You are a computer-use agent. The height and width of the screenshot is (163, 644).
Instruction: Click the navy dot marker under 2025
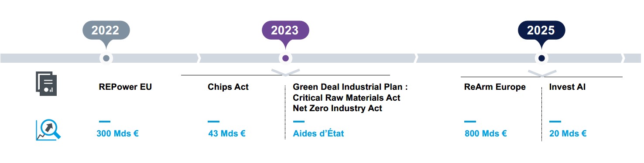[541, 58]
